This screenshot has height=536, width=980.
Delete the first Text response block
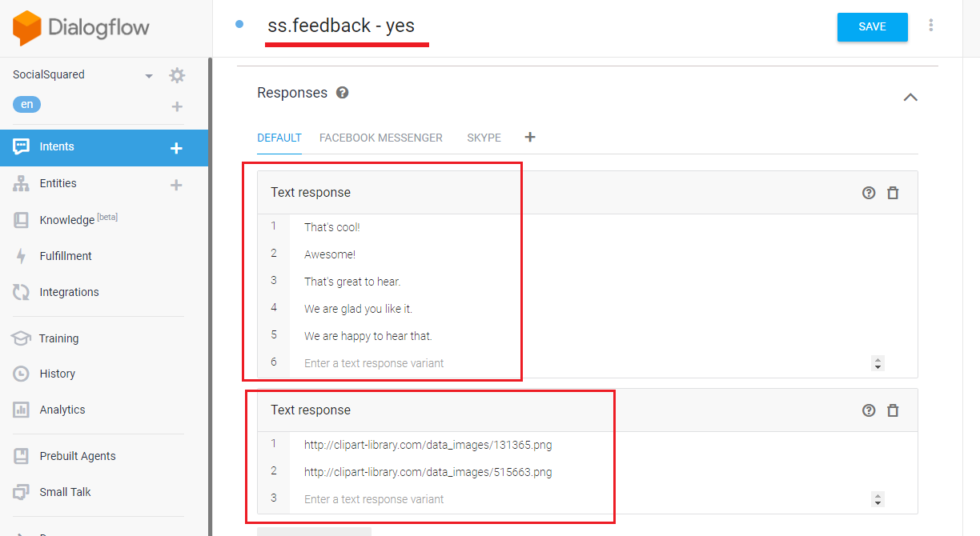pos(893,193)
